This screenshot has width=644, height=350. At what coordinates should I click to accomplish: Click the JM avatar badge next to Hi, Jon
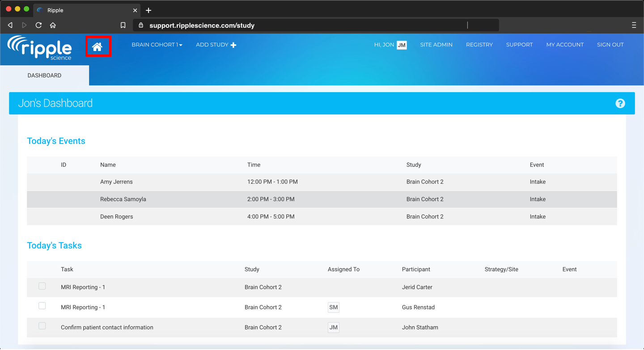pos(401,45)
